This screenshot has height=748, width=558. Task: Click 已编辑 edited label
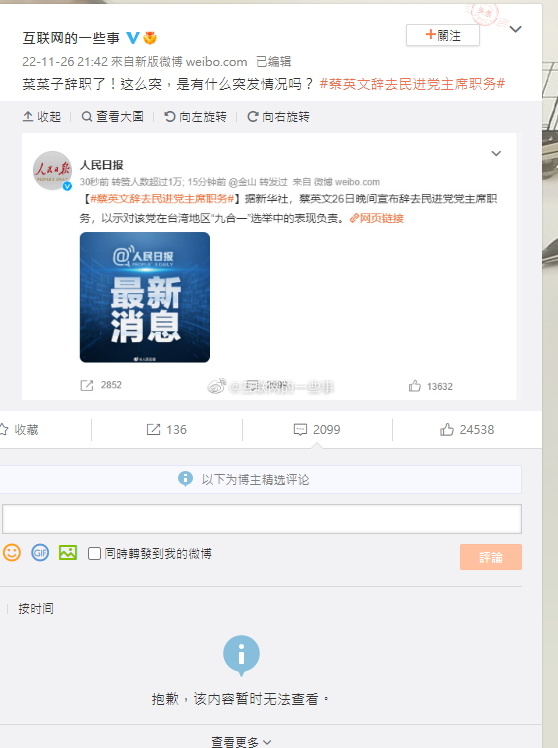click(274, 62)
